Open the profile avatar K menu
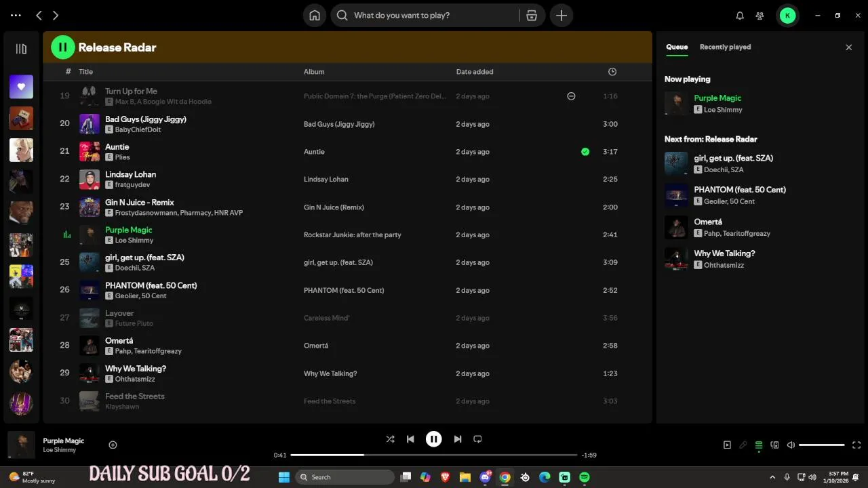 point(787,16)
